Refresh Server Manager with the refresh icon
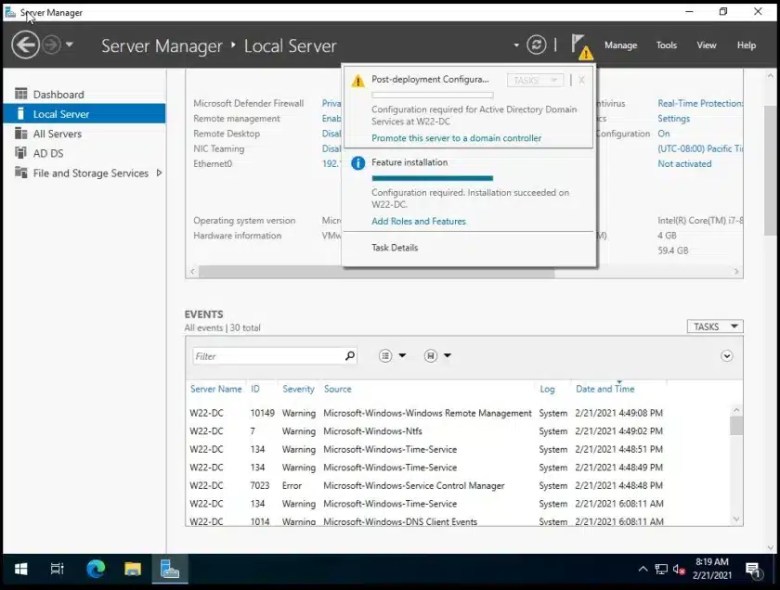Image resolution: width=780 pixels, height=590 pixels. click(x=536, y=45)
